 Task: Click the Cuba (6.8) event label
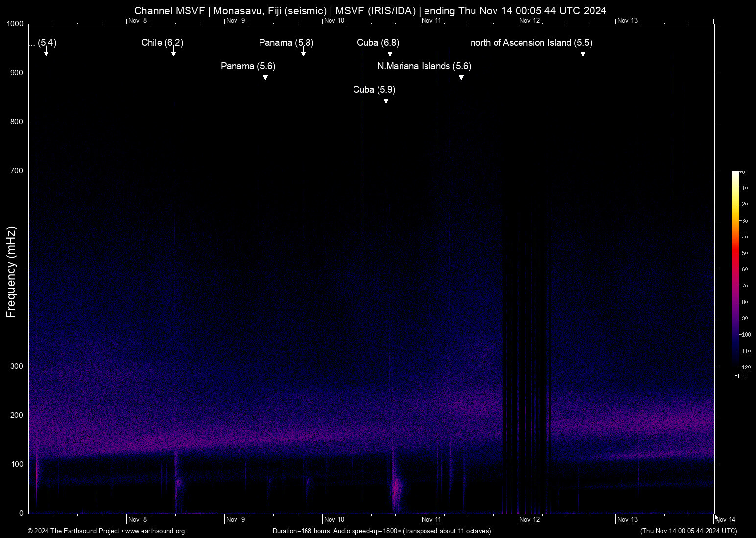coord(378,43)
